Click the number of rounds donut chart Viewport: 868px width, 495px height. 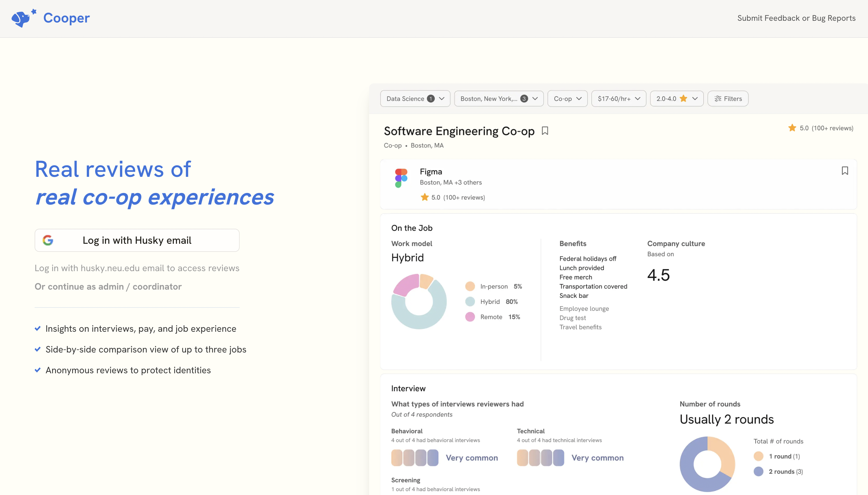click(x=708, y=464)
